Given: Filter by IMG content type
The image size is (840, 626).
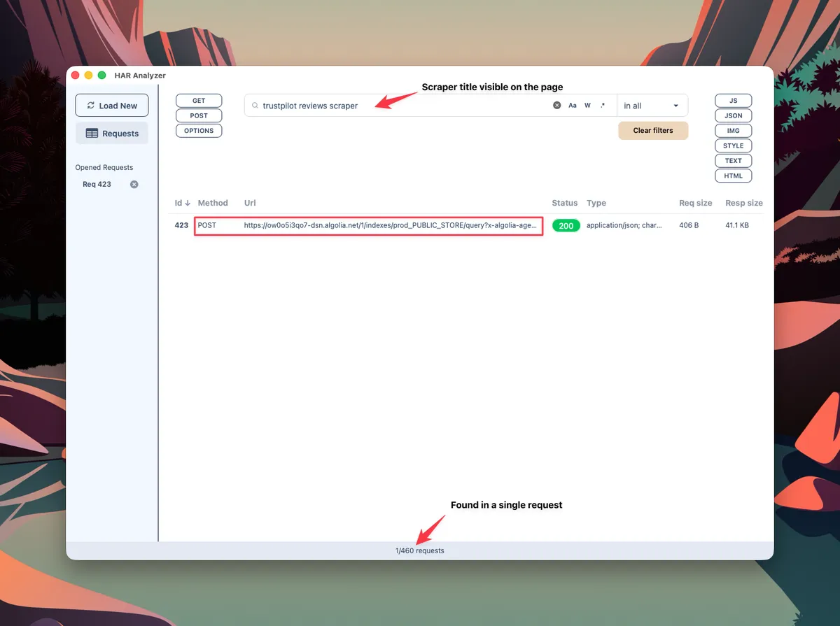Looking at the screenshot, I should tap(733, 131).
